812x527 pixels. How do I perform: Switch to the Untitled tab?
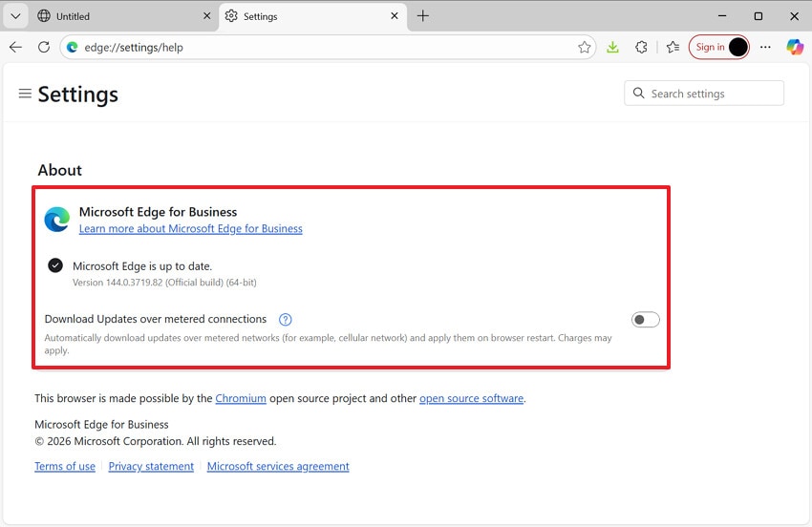tap(124, 16)
